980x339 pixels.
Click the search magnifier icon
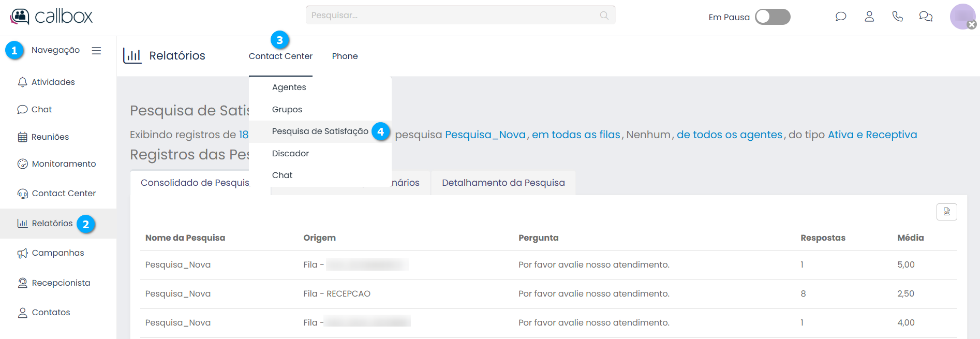pyautogui.click(x=604, y=16)
